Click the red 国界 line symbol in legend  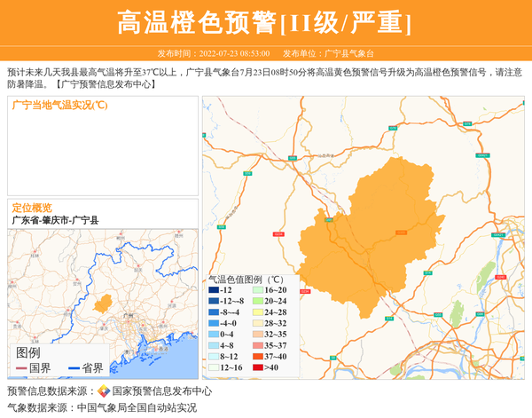22,367
